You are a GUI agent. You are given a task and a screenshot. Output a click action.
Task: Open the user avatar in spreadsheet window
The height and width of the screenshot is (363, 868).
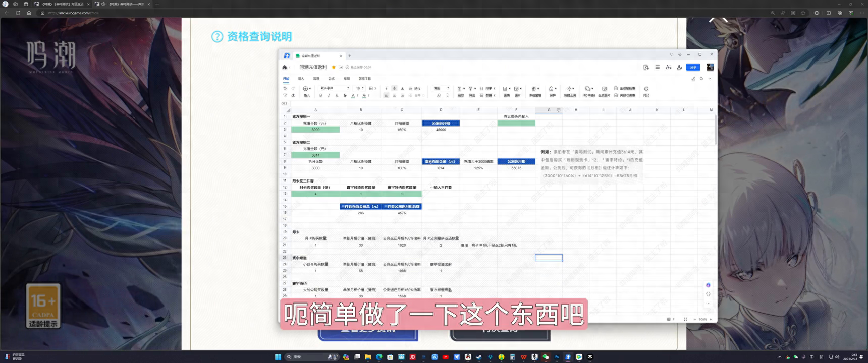pos(710,67)
